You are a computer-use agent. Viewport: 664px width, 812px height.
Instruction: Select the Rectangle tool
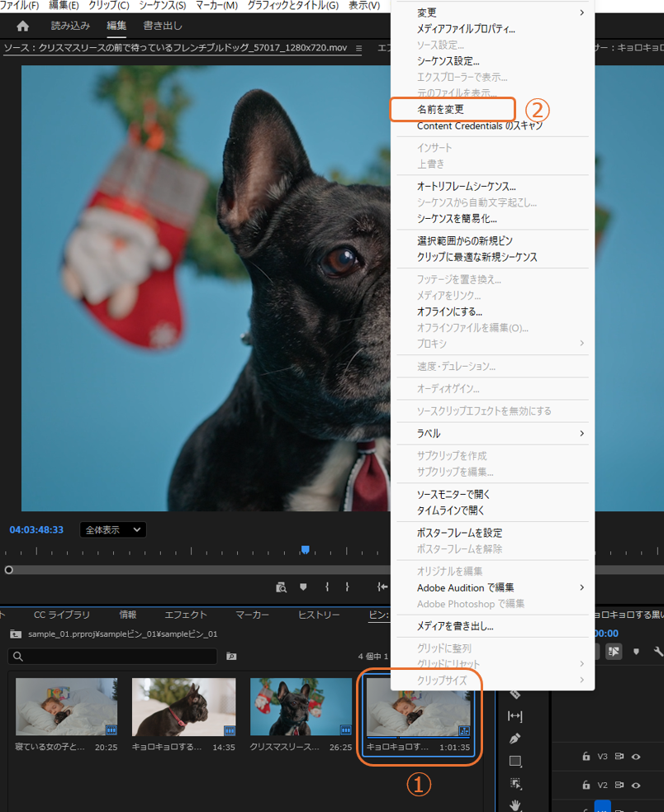pyautogui.click(x=515, y=761)
